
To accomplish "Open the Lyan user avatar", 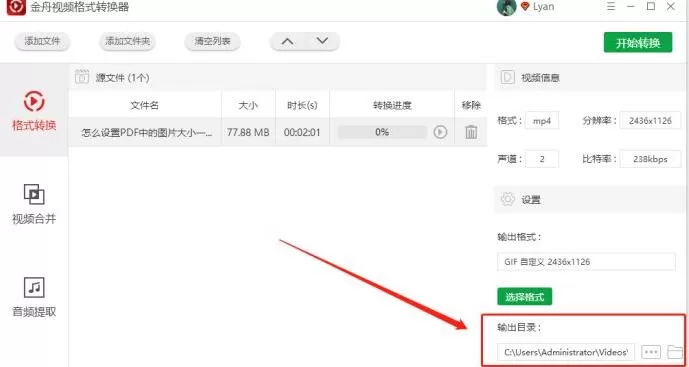I will click(506, 7).
